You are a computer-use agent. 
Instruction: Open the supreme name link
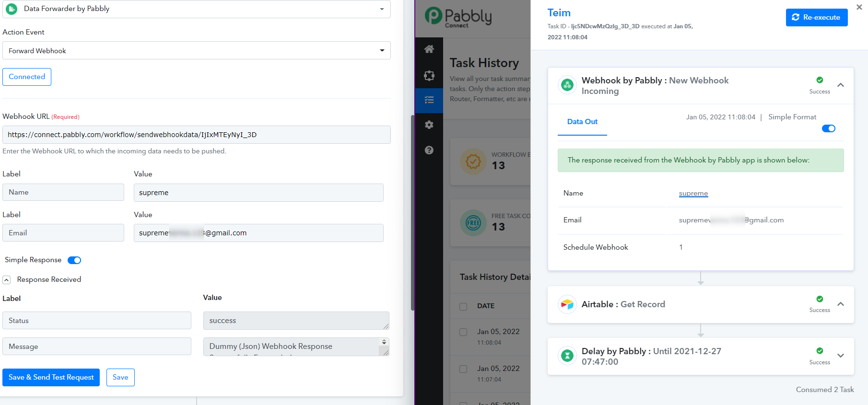[693, 193]
